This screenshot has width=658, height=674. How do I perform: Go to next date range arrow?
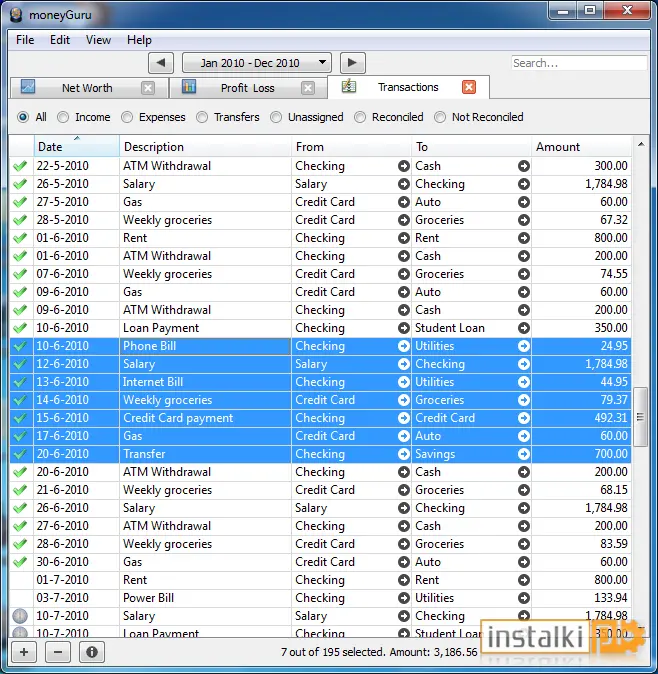pyautogui.click(x=352, y=63)
